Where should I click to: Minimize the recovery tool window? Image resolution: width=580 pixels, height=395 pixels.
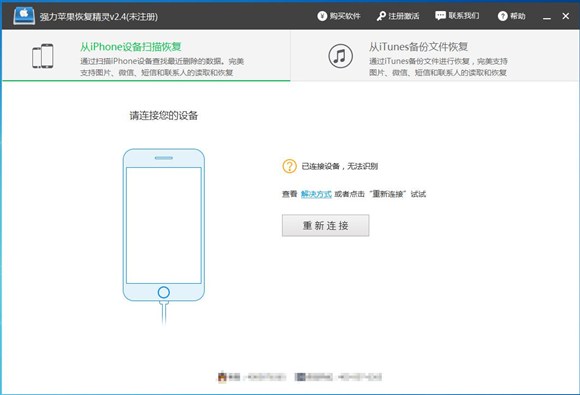(547, 16)
